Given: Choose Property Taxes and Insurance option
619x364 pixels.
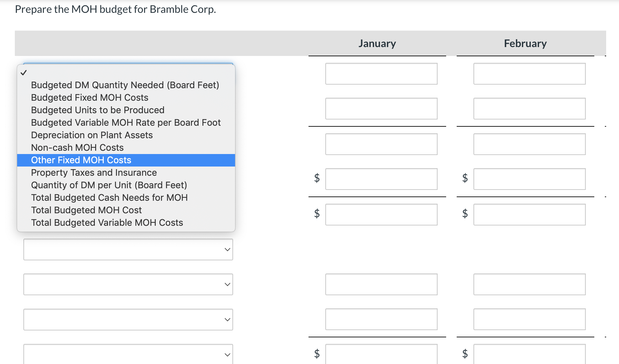Looking at the screenshot, I should tap(94, 172).
